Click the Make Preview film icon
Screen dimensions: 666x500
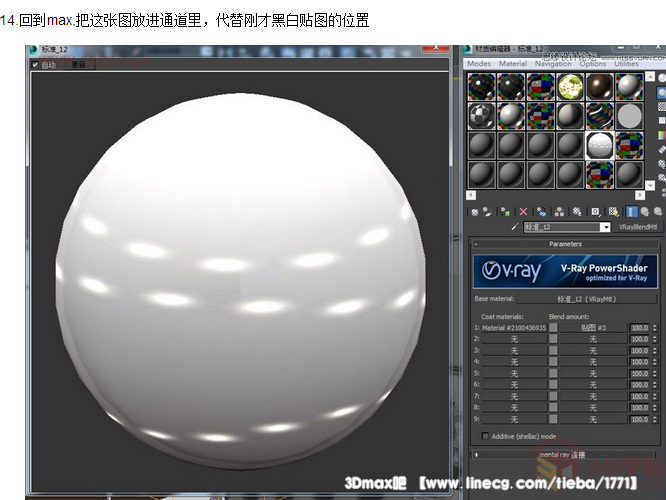tap(662, 149)
